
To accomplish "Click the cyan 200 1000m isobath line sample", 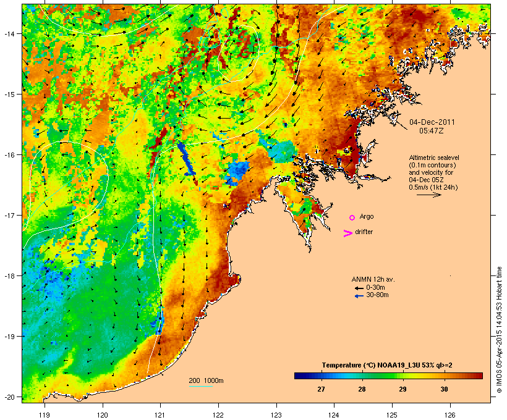I will pos(201,386).
